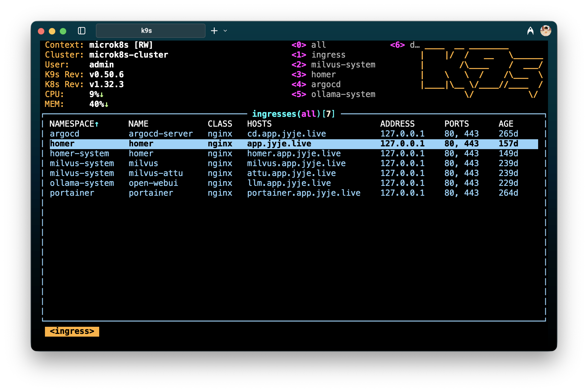
Task: Click the <2> milvus-system namespace shortcut
Action: (x=333, y=65)
